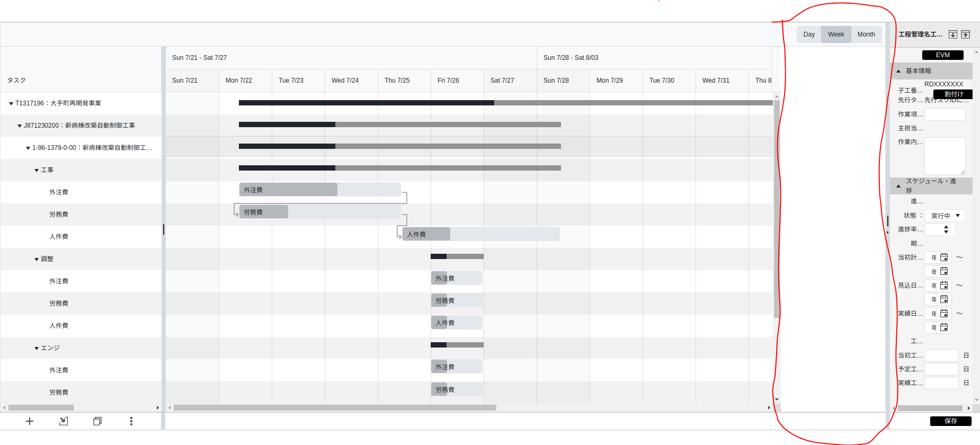Click the 保存 save button
Screen dimensions: 980x445
(x=950, y=421)
